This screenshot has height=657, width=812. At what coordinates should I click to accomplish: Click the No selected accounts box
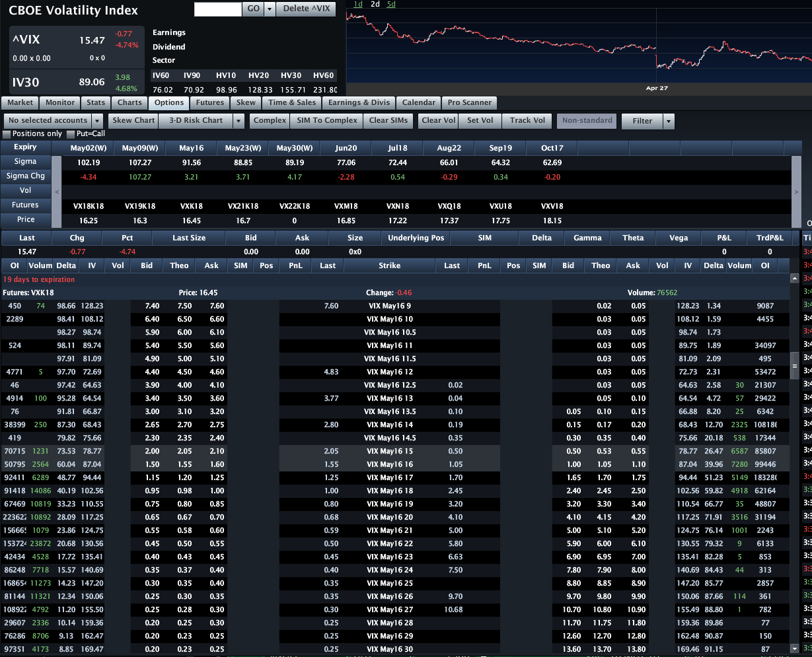point(48,121)
